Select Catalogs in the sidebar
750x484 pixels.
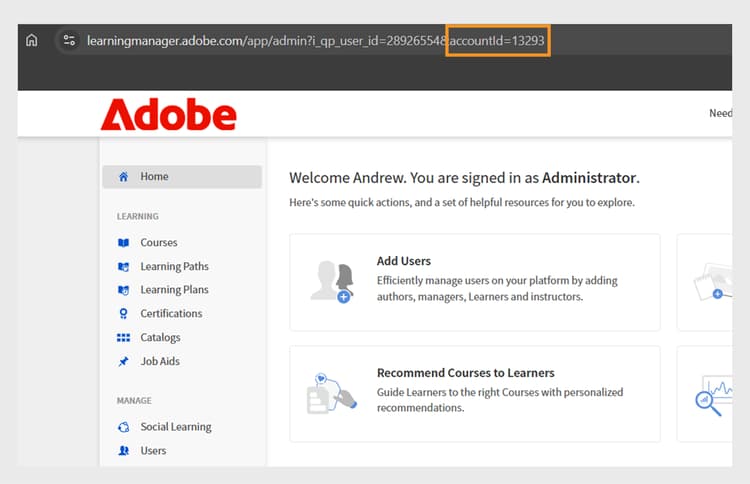pyautogui.click(x=160, y=338)
